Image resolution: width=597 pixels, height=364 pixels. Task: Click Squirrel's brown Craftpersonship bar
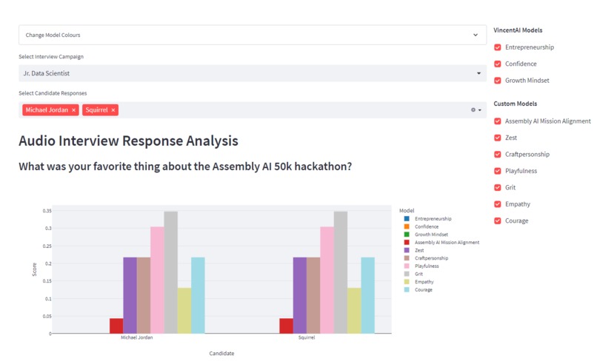(313, 295)
